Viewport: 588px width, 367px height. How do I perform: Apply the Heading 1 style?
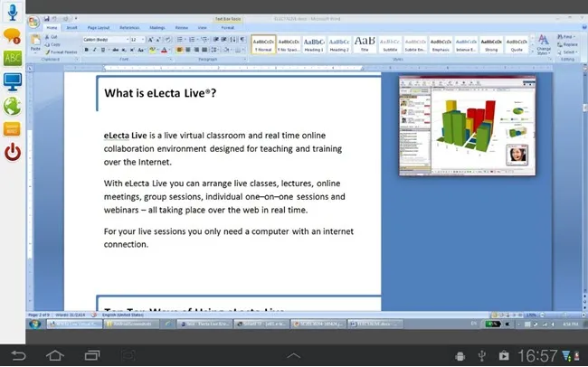[x=314, y=44]
